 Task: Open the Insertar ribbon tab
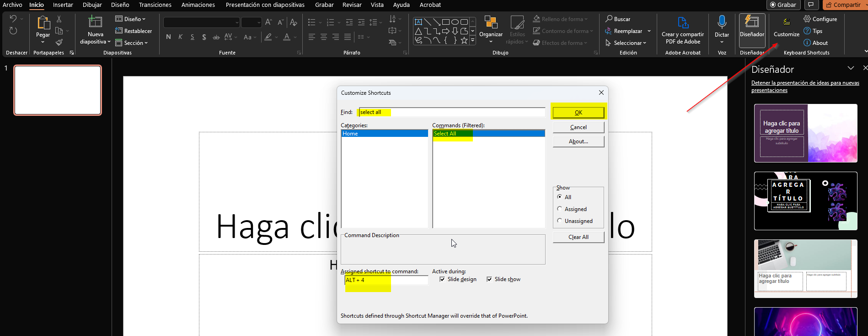(x=63, y=5)
